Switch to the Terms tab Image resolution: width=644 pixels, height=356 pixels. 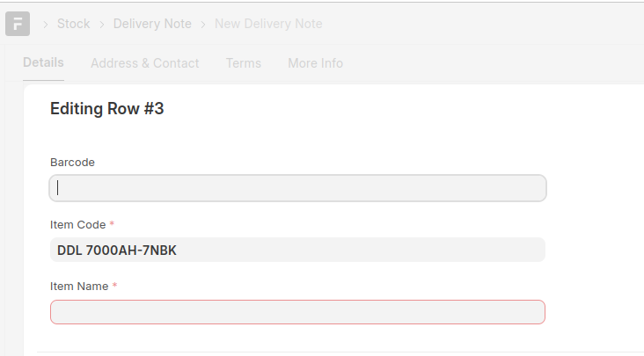point(244,63)
